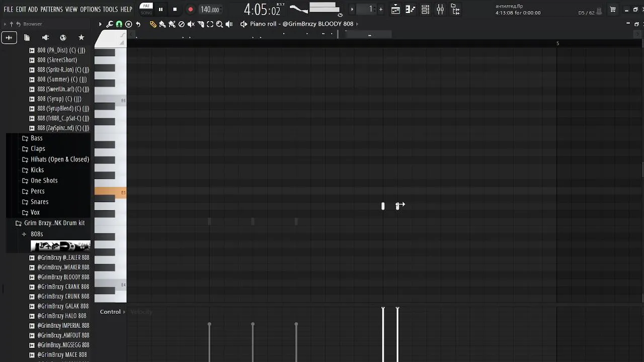Click the 4:05:02 time display

(x=262, y=10)
